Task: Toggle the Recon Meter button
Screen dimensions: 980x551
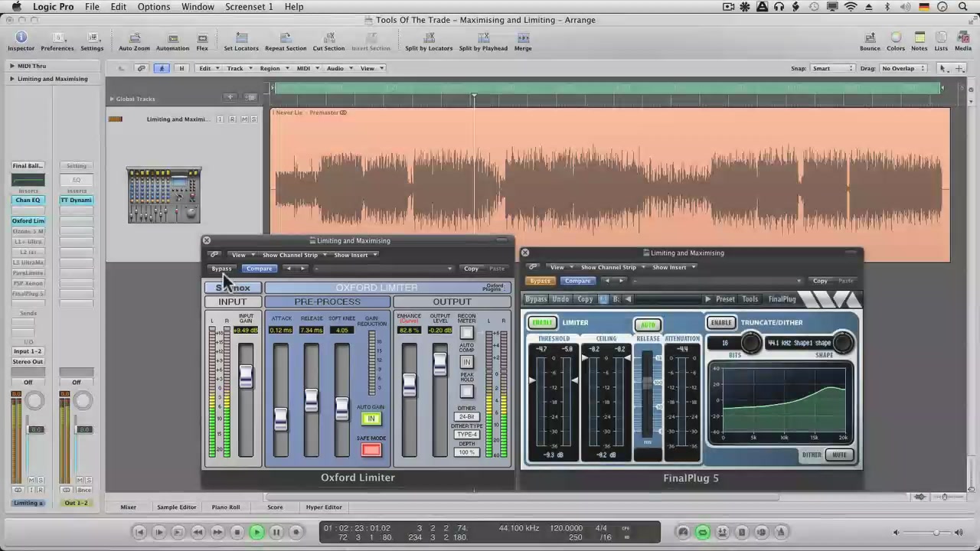Action: (466, 333)
